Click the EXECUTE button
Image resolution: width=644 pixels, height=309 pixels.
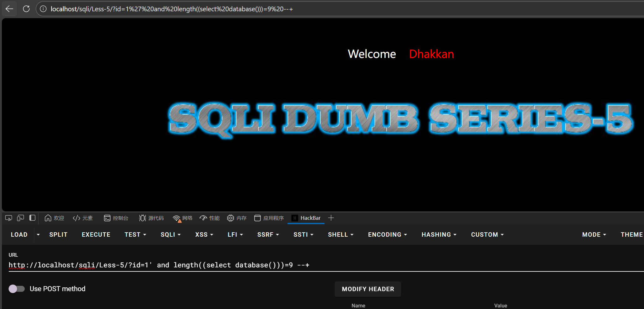click(96, 234)
